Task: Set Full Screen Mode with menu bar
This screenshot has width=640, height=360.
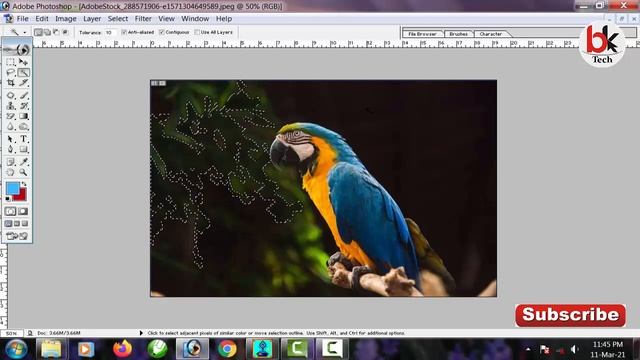Action: coord(17,224)
